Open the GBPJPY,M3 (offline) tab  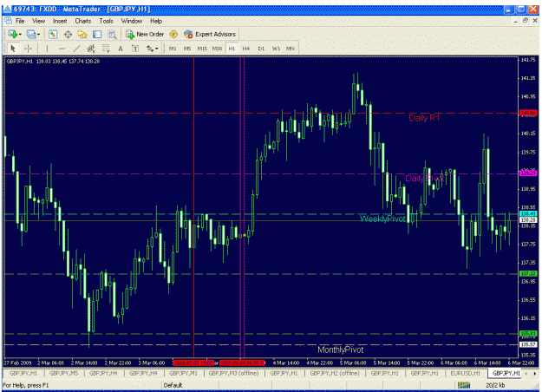point(233,373)
